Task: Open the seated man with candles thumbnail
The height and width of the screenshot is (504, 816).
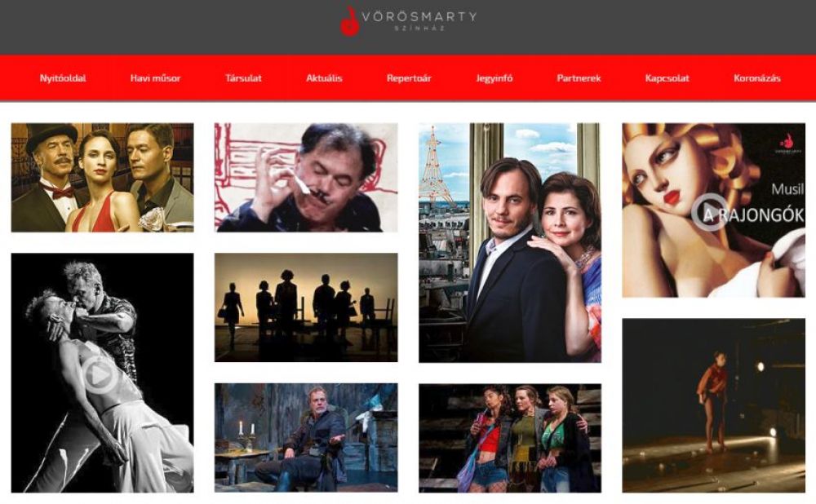Action: coord(306,438)
